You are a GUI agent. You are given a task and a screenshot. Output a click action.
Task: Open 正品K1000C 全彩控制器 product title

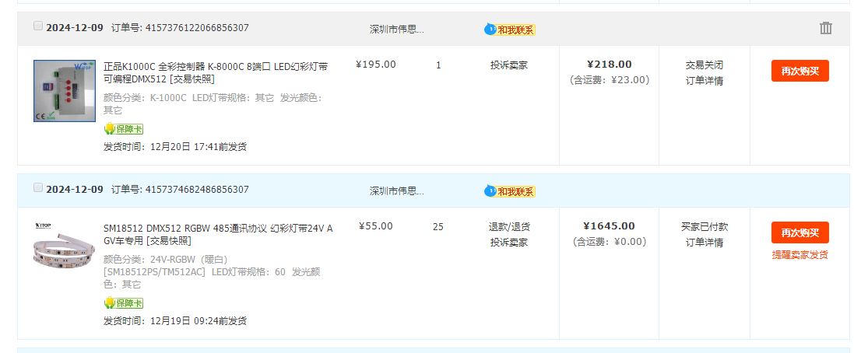[x=216, y=72]
